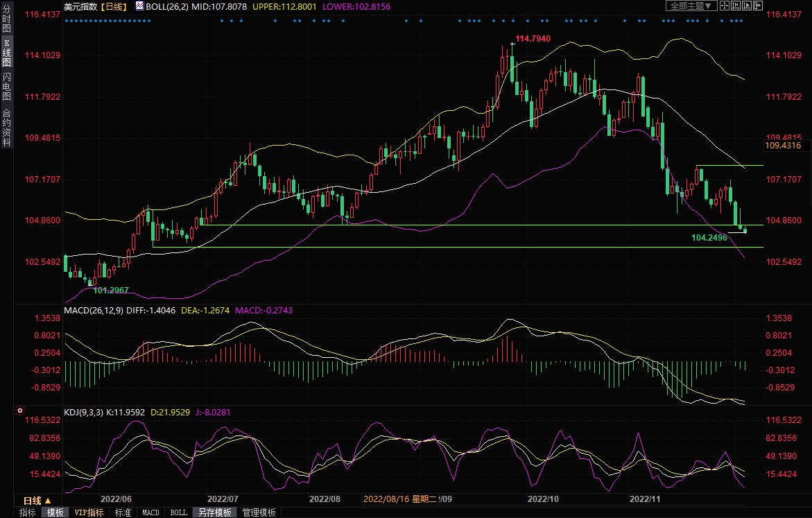Image resolution: width=812 pixels, height=518 pixels.
Task: Click the chart playback icon
Action: pos(747,6)
